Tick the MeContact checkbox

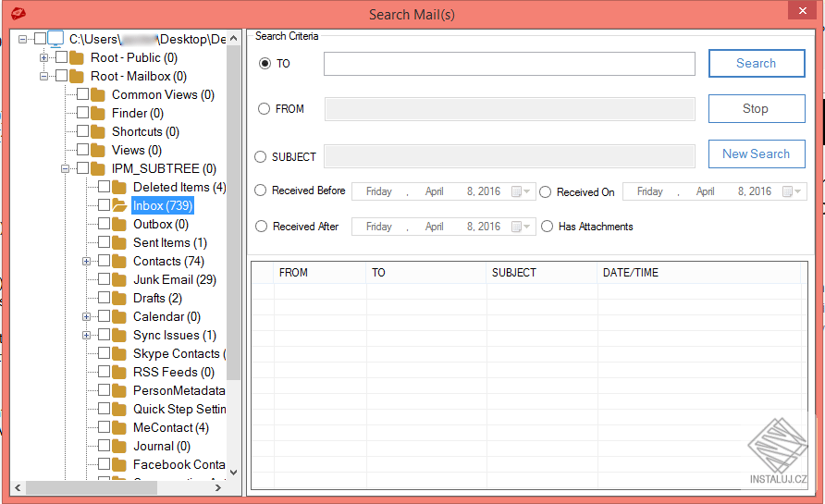tap(105, 426)
